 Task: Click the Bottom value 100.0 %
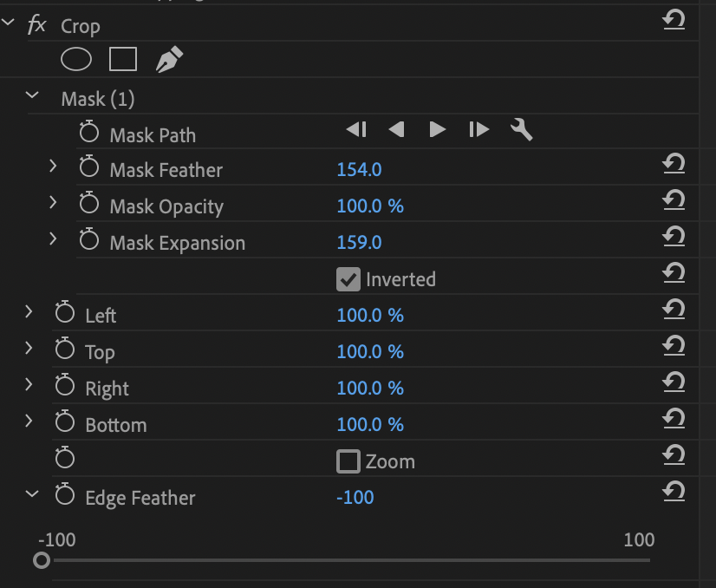[x=370, y=424]
